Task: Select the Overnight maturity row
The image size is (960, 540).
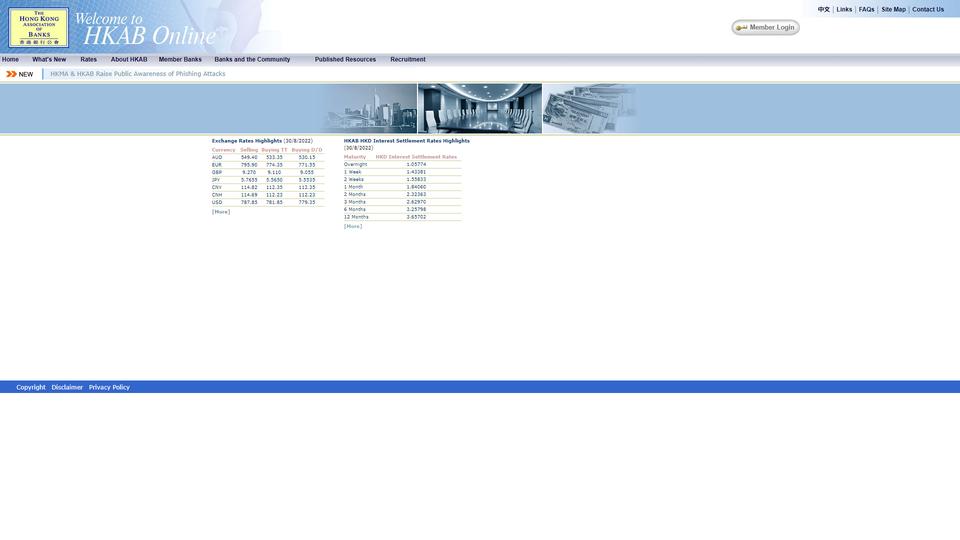Action: (402, 164)
